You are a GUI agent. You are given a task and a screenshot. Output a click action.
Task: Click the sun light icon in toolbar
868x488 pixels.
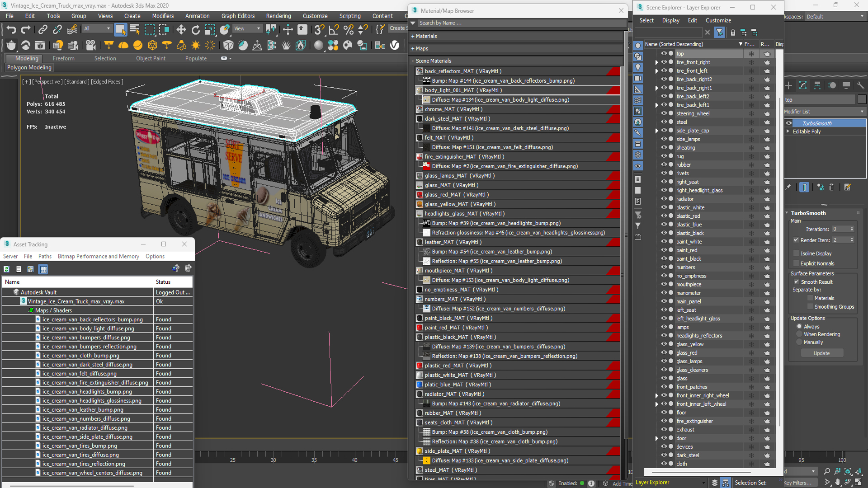[195, 45]
